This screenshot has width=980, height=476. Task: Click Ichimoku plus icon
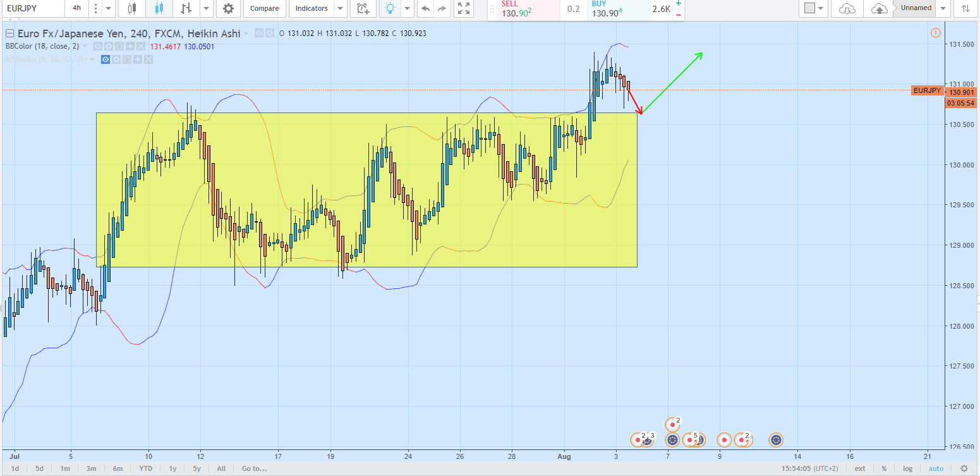click(x=138, y=59)
